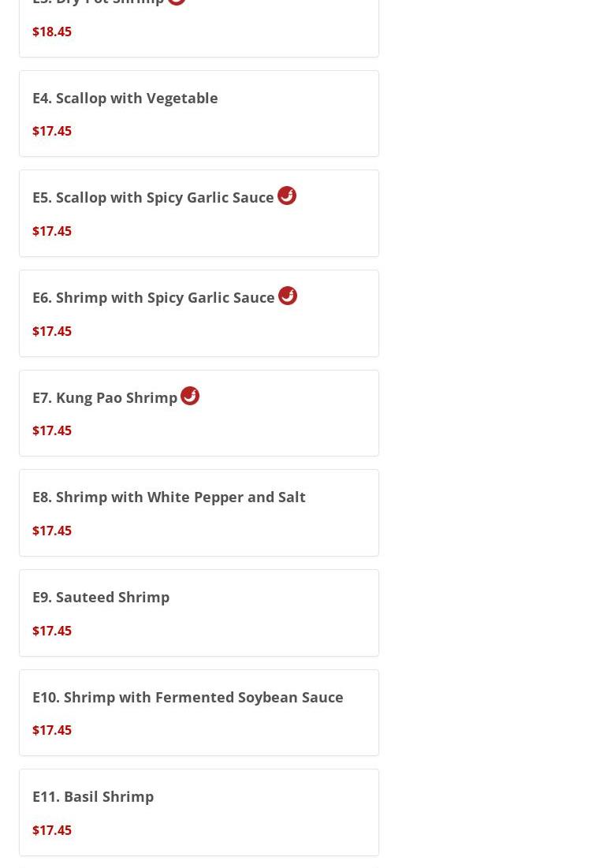Click the price under Scallop with Spicy Garlic Sauce
The image size is (607, 868).
pos(52,231)
